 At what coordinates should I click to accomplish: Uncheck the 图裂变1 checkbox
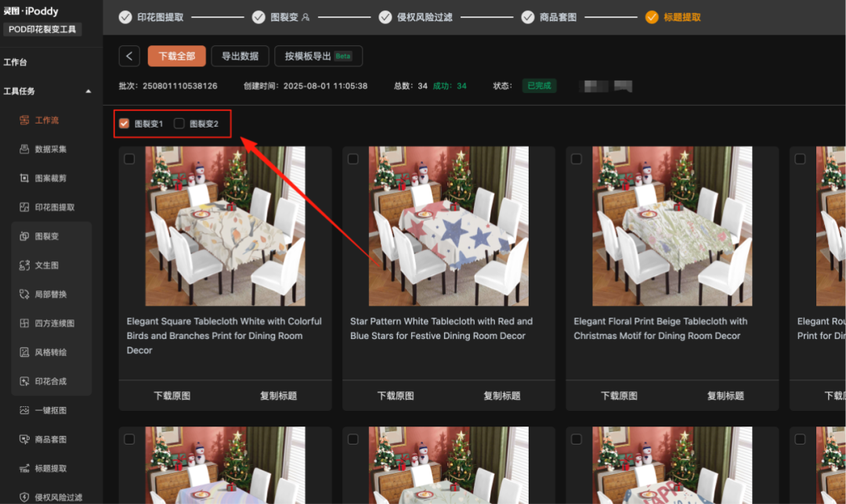coord(124,124)
